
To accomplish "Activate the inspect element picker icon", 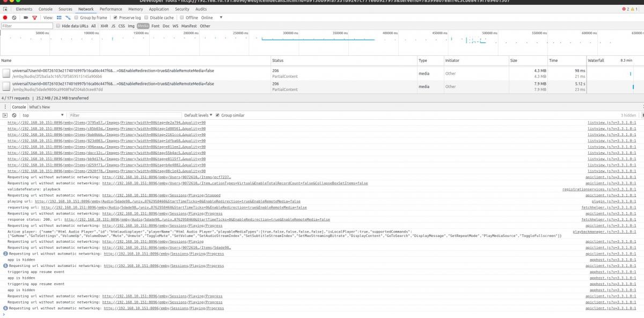I will (5, 9).
